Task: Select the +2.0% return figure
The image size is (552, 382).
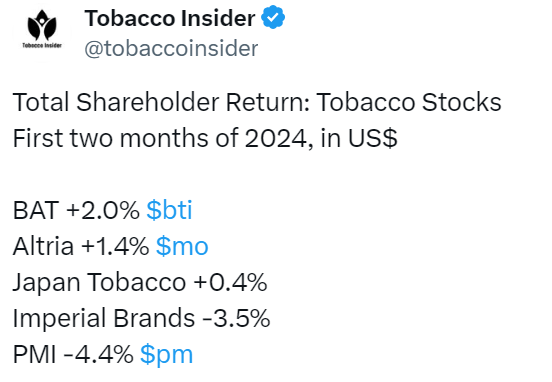Action: pos(102,211)
